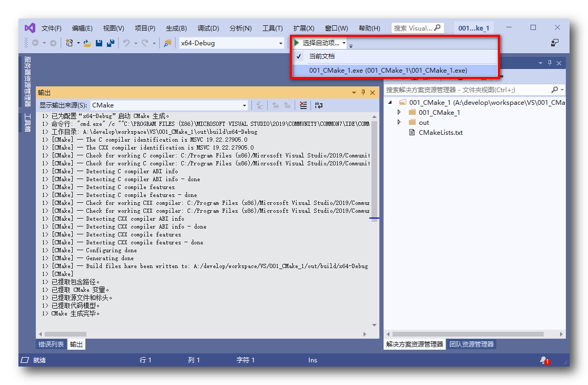
Task: Go to next message in output
Action: 287,105
